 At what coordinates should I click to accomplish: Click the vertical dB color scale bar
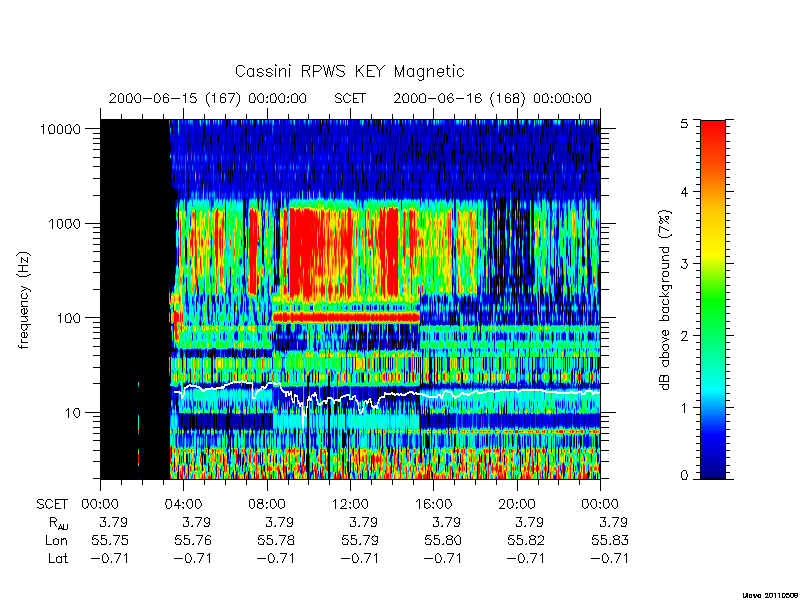coord(713,299)
